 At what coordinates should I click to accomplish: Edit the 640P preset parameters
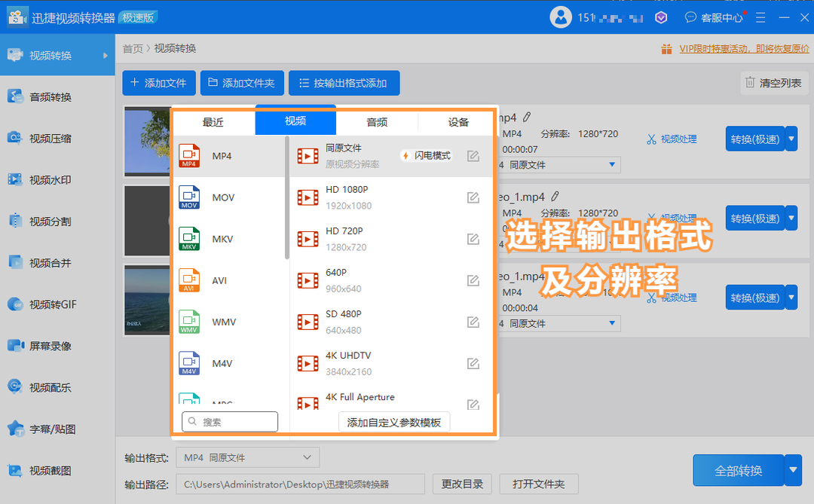473,280
